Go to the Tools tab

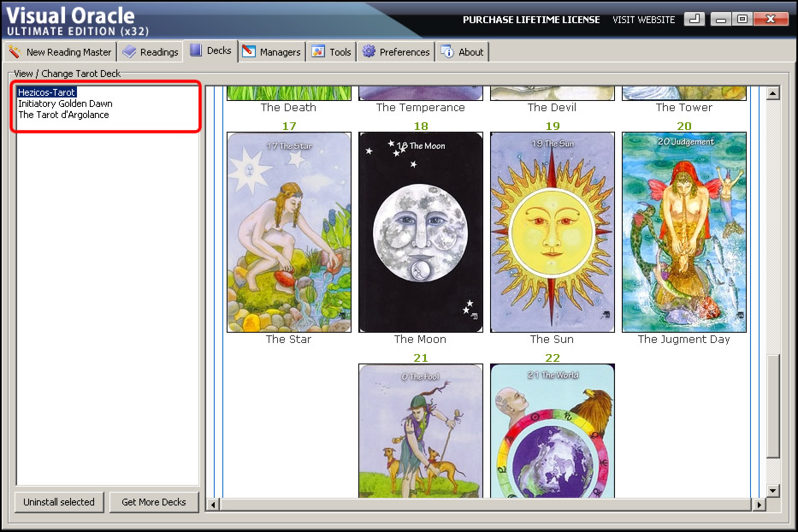pyautogui.click(x=332, y=52)
